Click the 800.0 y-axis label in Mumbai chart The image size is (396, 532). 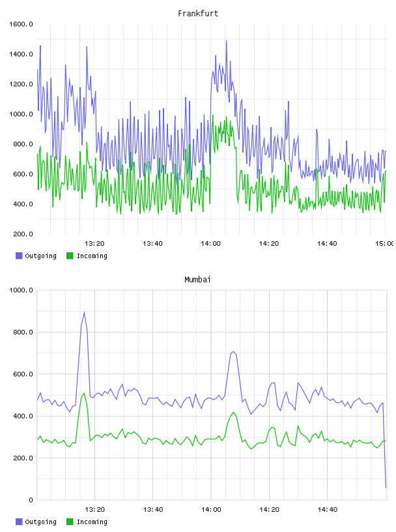click(x=23, y=332)
